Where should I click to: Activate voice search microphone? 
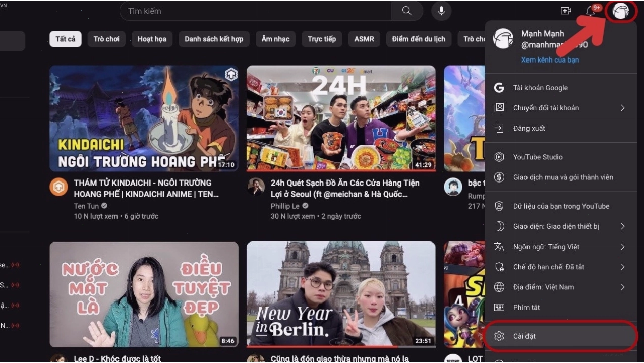[x=441, y=11]
